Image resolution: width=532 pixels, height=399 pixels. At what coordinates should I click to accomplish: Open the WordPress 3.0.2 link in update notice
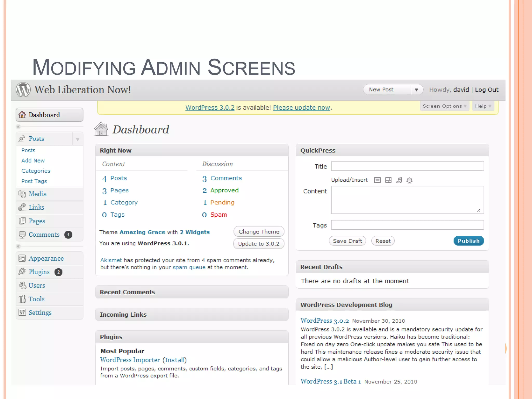click(x=210, y=107)
